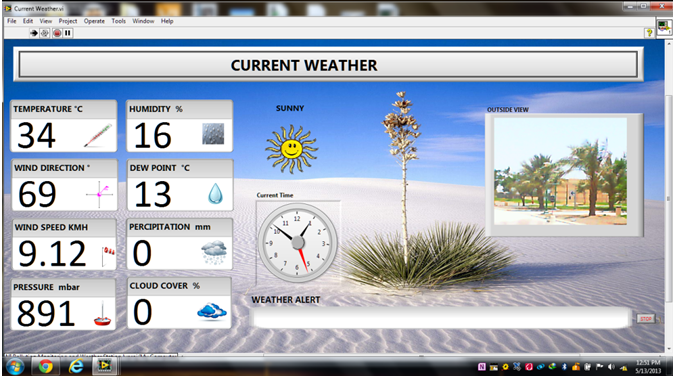Open the Tools menu
Viewport: 688px width, 381px height.
coord(118,21)
